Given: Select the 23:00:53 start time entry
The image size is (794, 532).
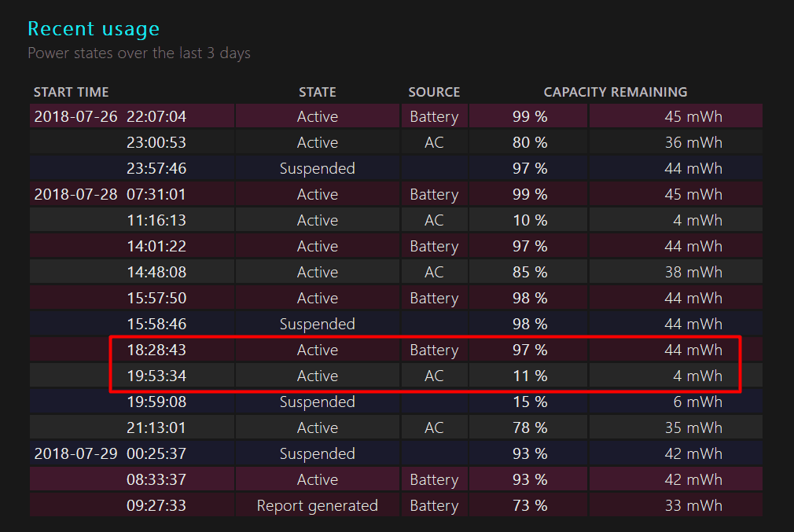Looking at the screenshot, I should click(x=156, y=142).
